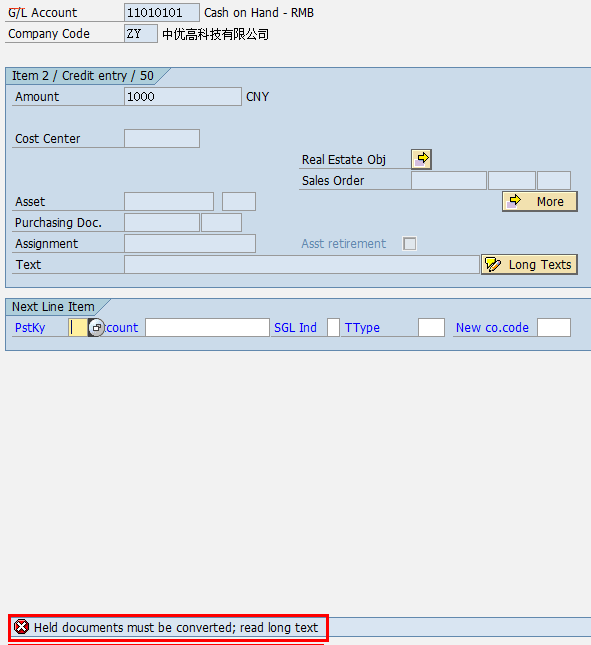This screenshot has width=591, height=645.
Task: Open the PstKy search help icon
Action: tap(96, 328)
